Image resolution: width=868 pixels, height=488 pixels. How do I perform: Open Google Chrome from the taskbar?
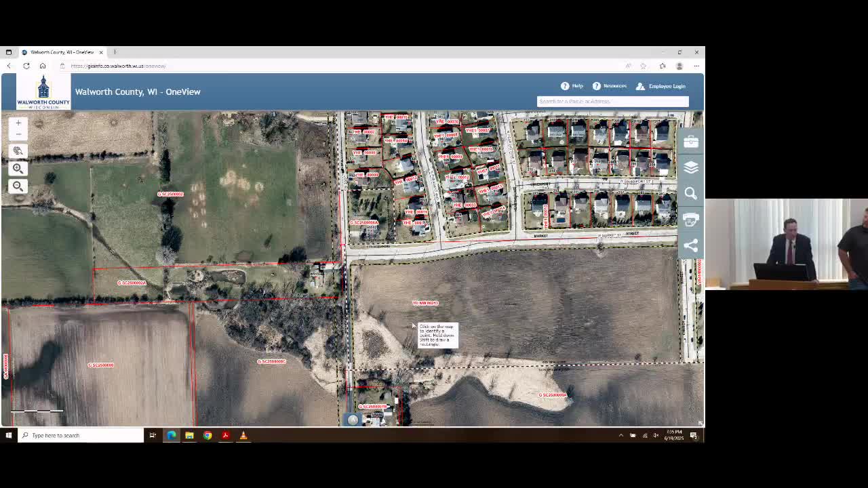pyautogui.click(x=208, y=435)
